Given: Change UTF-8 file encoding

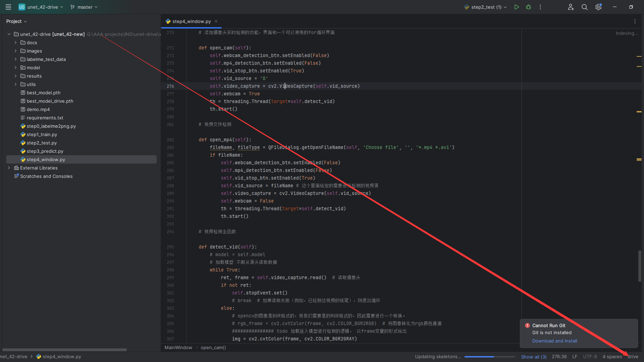Looking at the screenshot, I should [590, 356].
